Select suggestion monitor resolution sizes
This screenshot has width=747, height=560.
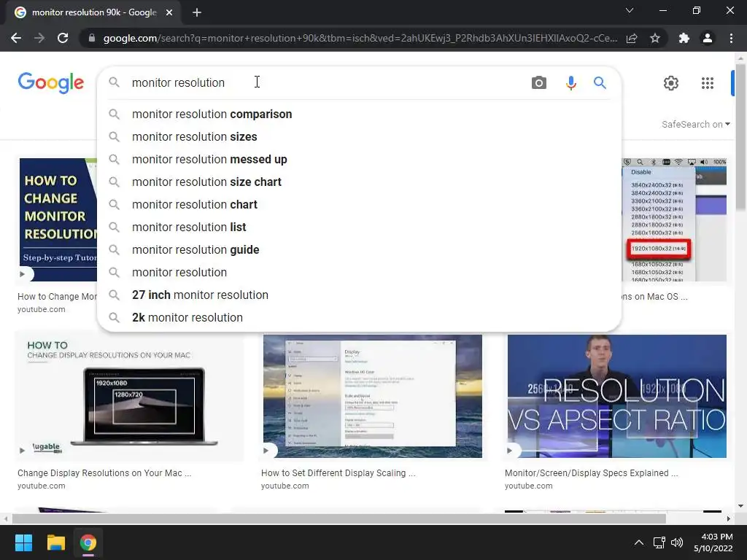359,136
